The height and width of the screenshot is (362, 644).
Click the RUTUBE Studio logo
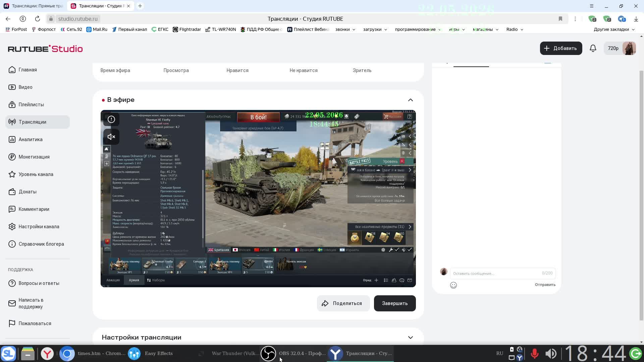(45, 49)
